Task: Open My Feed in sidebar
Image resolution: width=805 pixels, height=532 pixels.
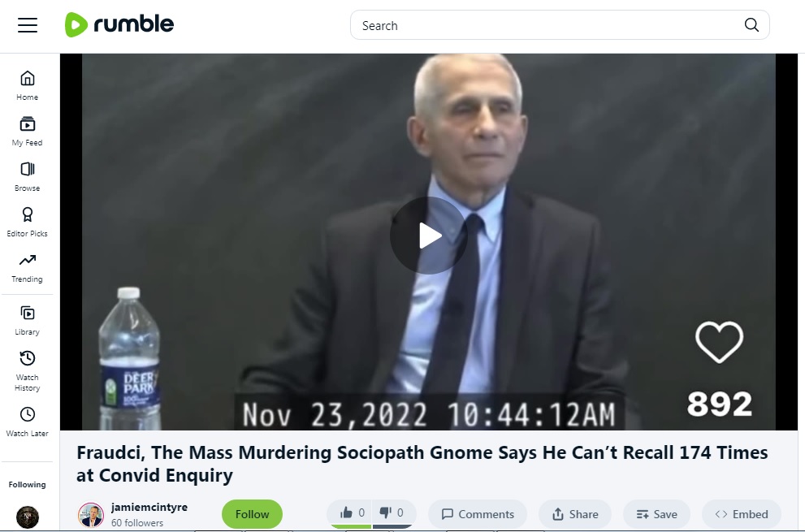Action: pyautogui.click(x=27, y=132)
